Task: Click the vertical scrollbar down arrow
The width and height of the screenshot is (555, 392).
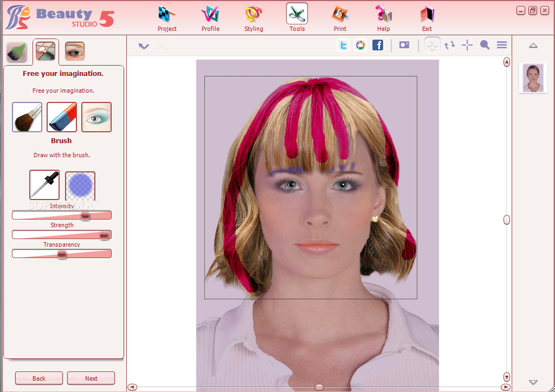Action: [x=507, y=376]
